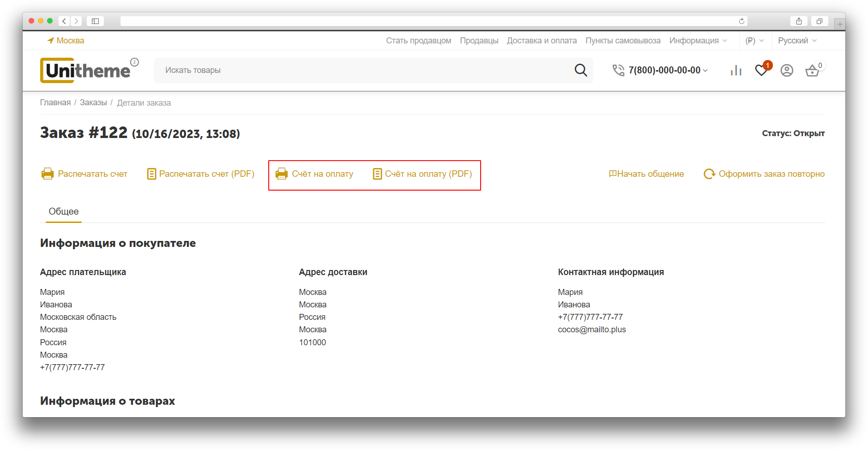The image size is (868, 450).
Task: Open the wishlist heart icon
Action: click(x=761, y=70)
